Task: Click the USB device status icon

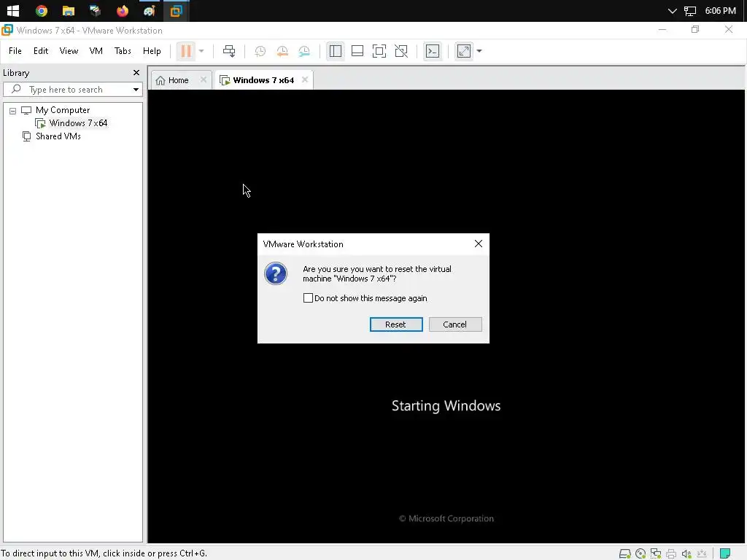Action: click(x=702, y=553)
